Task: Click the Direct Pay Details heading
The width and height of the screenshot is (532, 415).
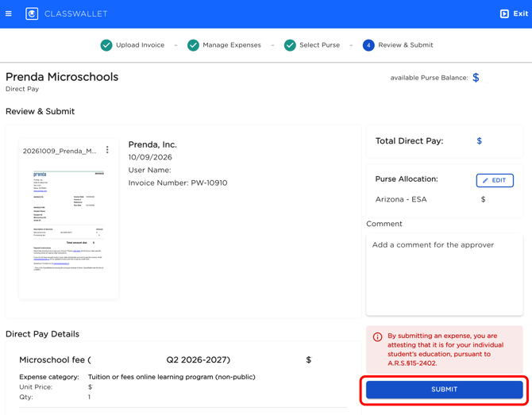Action: pos(42,334)
